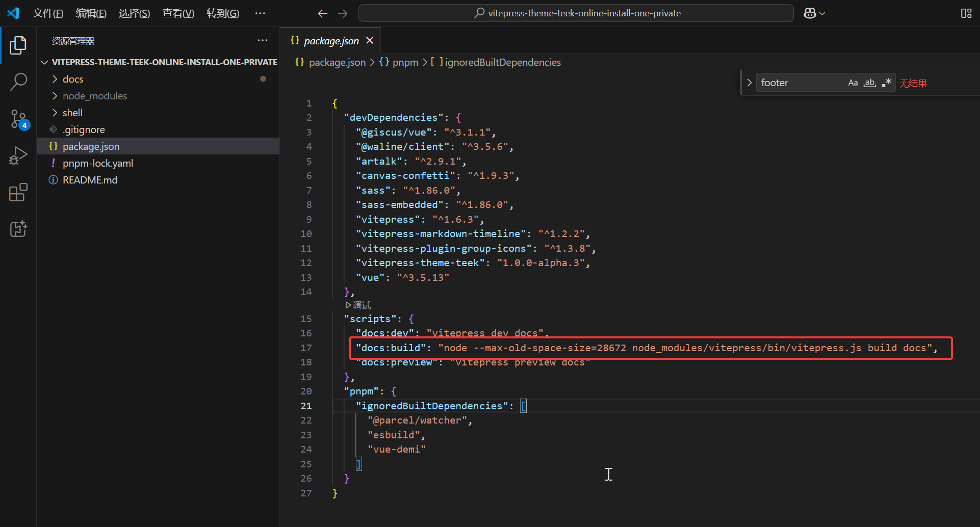The image size is (980, 527).
Task: Open the 编辑(E) menu
Action: coord(91,13)
